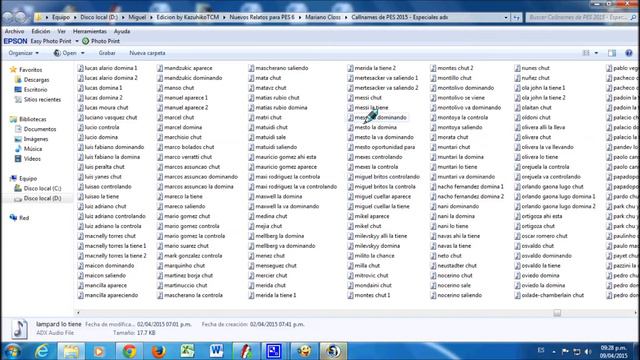Select Favoritos in the navigation pane
640x360 pixels.
click(31, 70)
